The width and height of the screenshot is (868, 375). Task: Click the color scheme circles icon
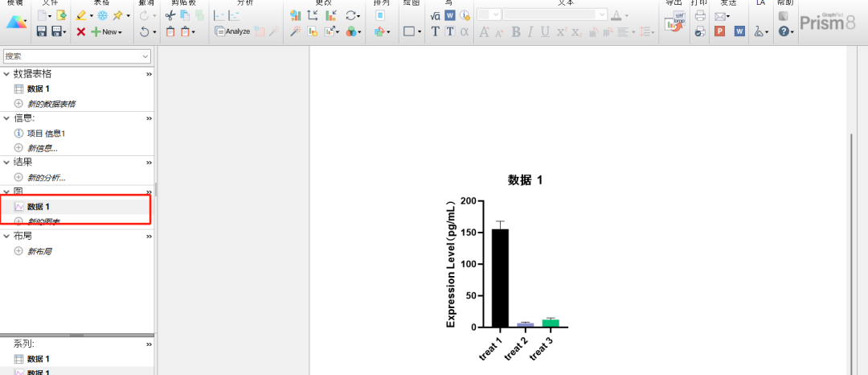click(x=351, y=31)
